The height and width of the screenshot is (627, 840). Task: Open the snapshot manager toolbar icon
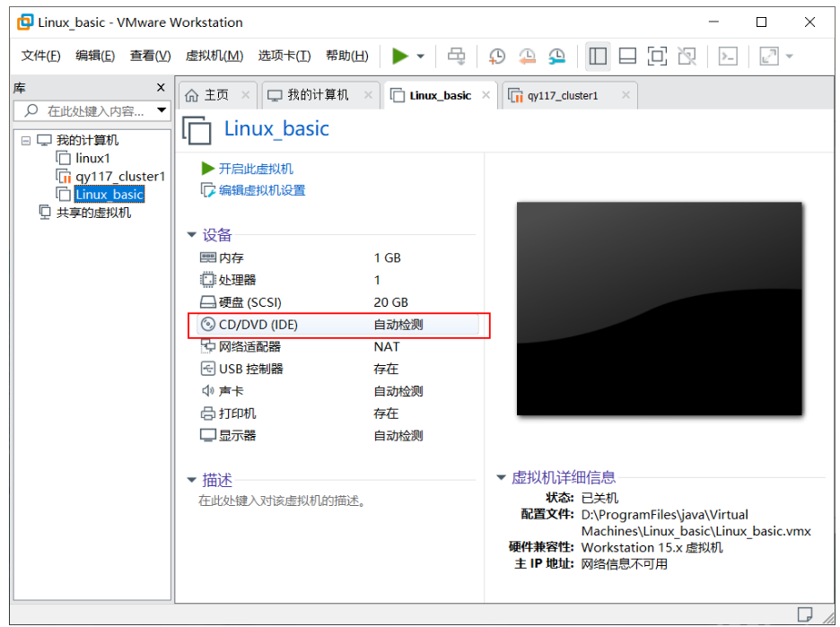click(x=556, y=56)
